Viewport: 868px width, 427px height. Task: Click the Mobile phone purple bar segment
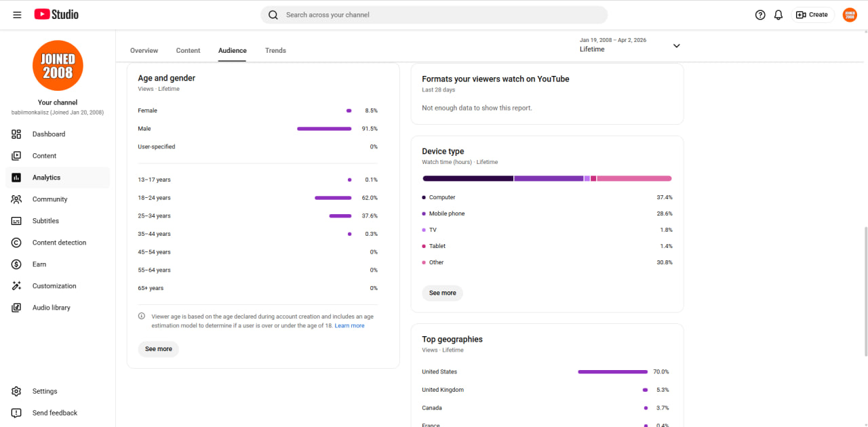(x=549, y=179)
